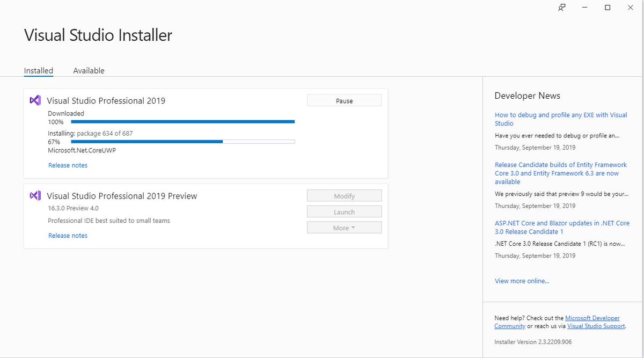This screenshot has height=358, width=644.
Task: Click 'Installing: package 634 of 687' status
Action: coord(90,133)
